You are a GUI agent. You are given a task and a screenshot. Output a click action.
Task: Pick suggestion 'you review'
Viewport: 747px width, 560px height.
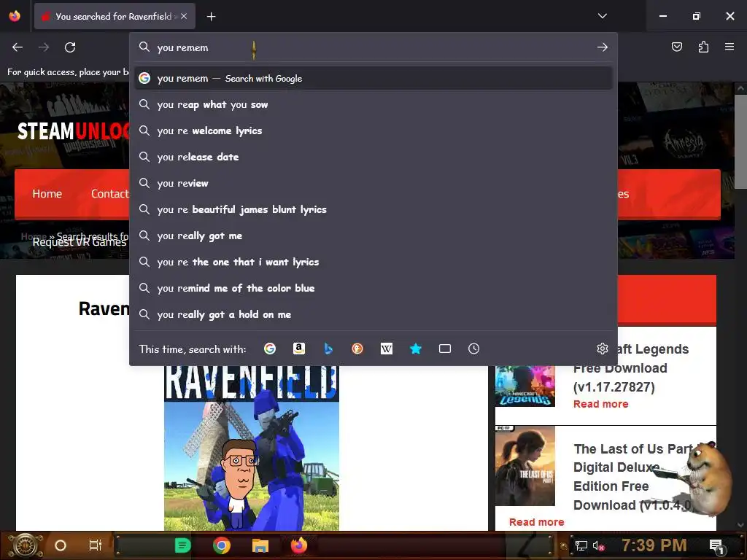(x=373, y=183)
